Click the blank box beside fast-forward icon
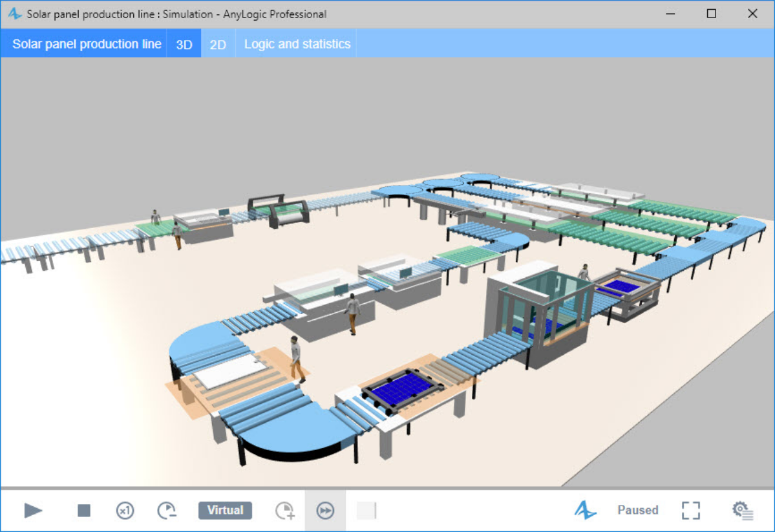775x532 pixels. coord(366,511)
